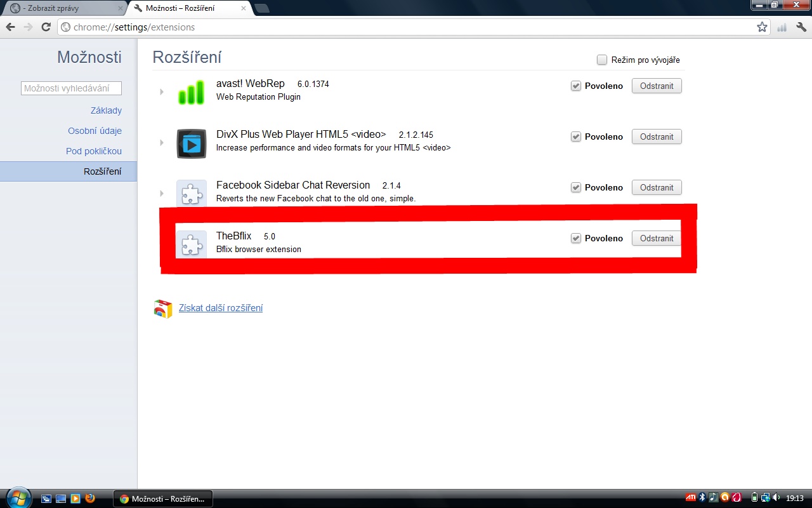Viewport: 812px width, 508px height.
Task: Disable TheBflix via Povoleno checkbox
Action: (576, 238)
